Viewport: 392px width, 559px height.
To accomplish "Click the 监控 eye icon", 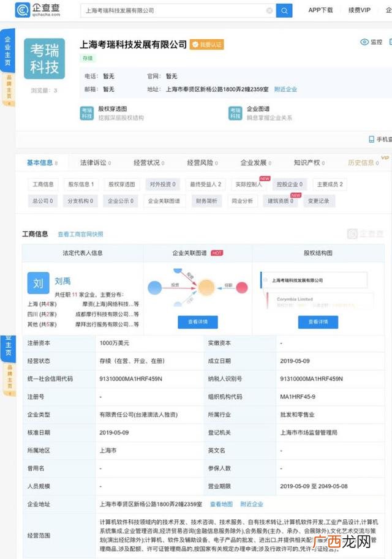I will pyautogui.click(x=364, y=42).
